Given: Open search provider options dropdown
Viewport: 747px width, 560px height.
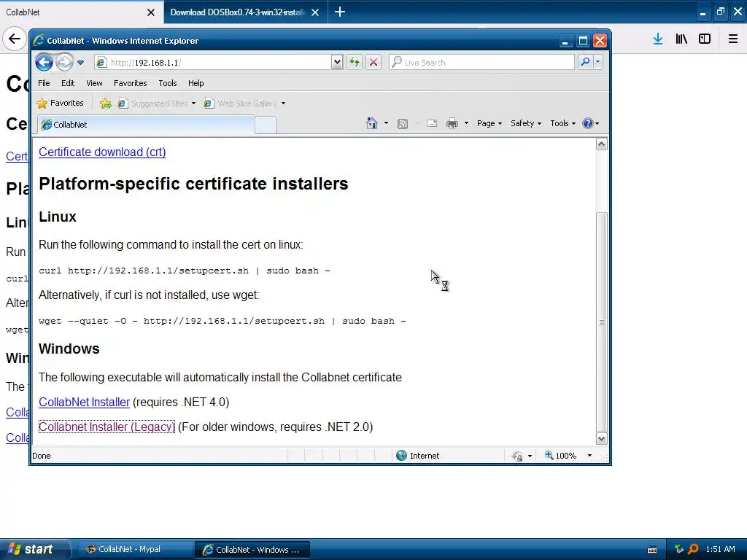Looking at the screenshot, I should (x=598, y=63).
